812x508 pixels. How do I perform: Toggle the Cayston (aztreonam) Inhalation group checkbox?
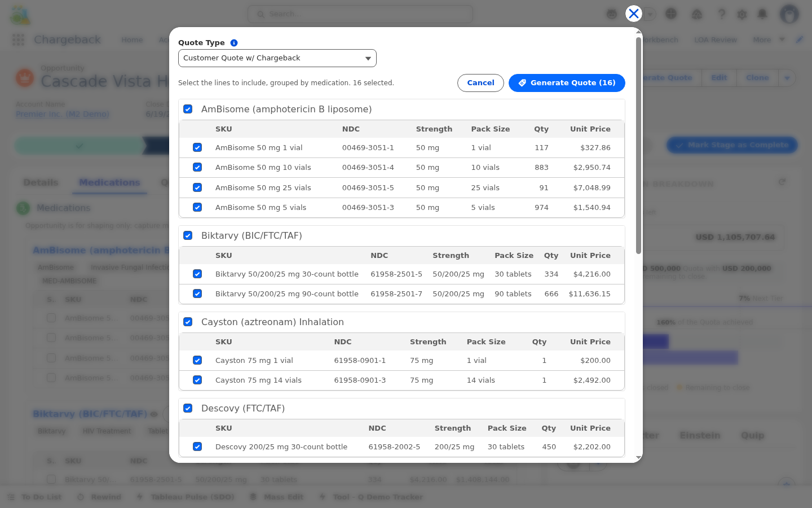point(188,322)
